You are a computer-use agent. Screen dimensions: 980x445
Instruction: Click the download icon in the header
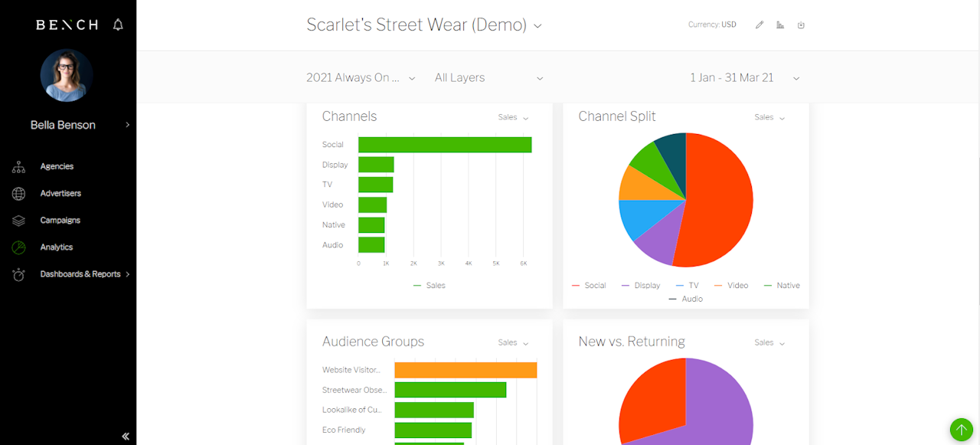[x=801, y=25]
